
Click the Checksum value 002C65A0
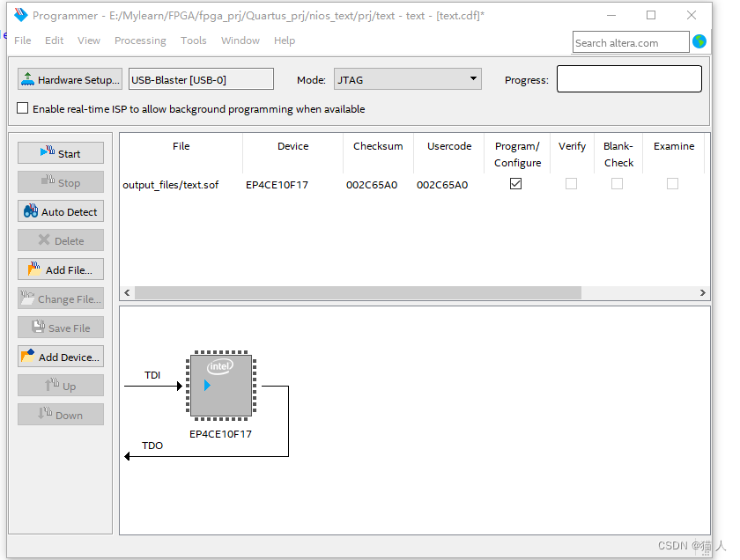coord(372,184)
